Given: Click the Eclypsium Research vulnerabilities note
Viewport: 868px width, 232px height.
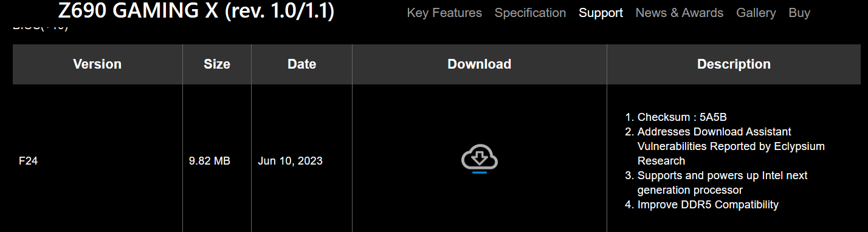Looking at the screenshot, I should [731, 146].
